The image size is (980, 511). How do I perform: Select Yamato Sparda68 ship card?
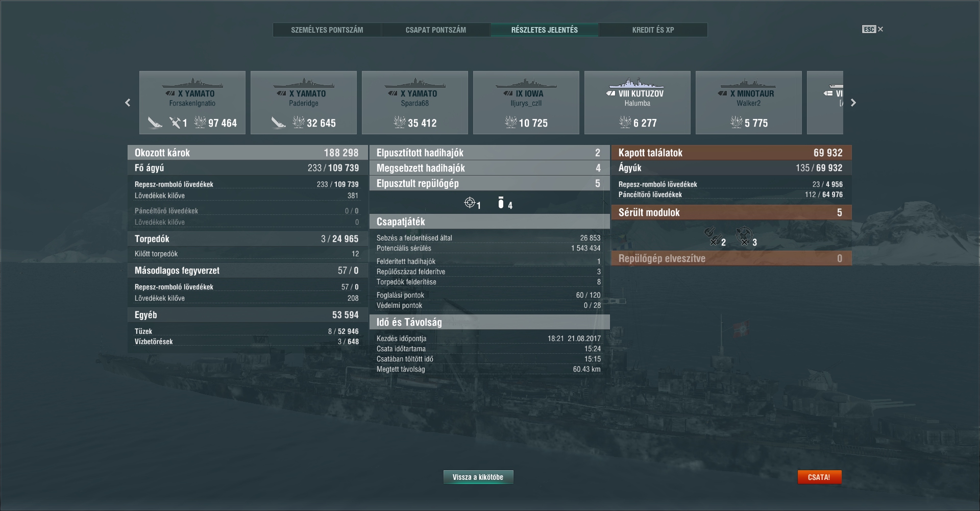coord(415,103)
